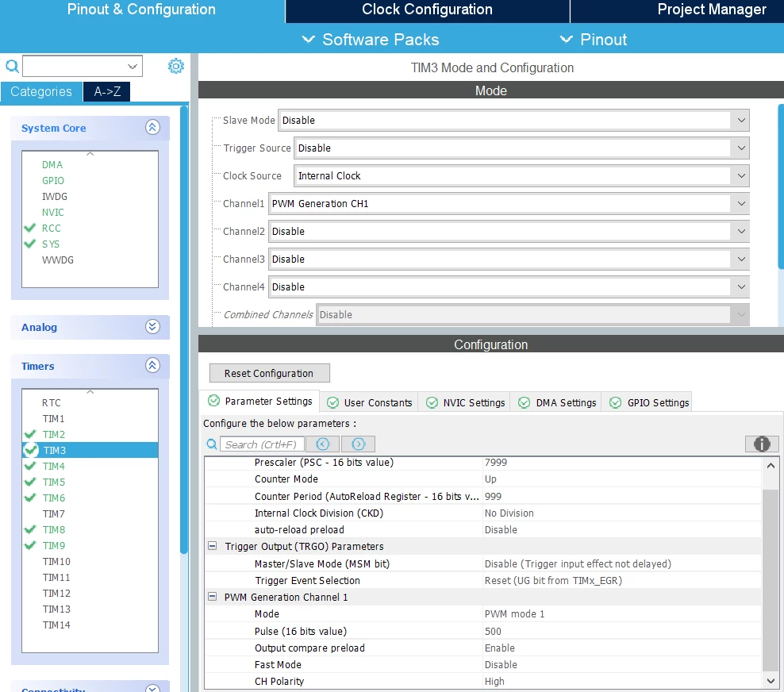Expand the Analog category section
This screenshot has width=784, height=692.
point(152,327)
